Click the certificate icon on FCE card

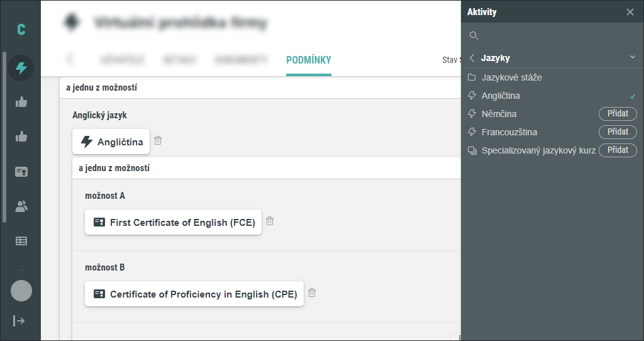pyautogui.click(x=99, y=222)
